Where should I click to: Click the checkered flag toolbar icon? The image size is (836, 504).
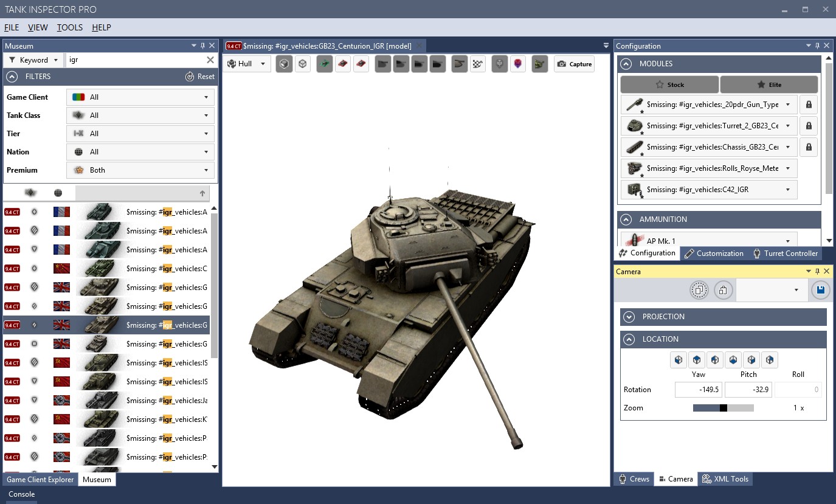tap(478, 64)
